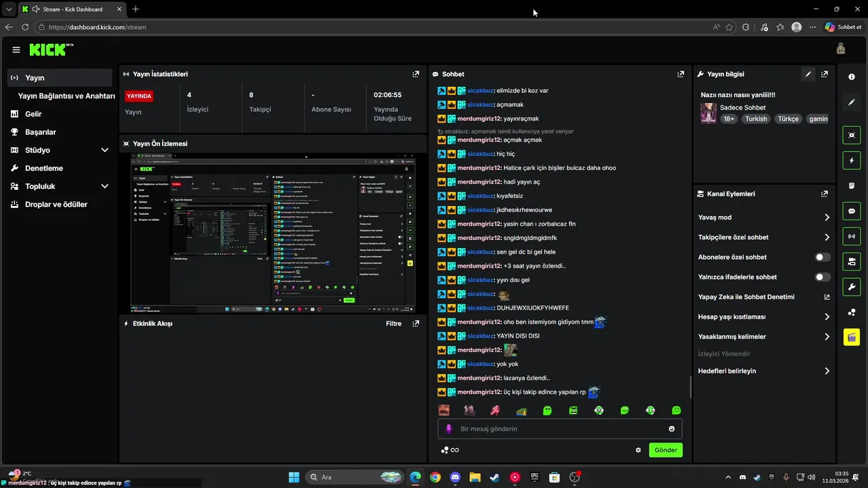The height and width of the screenshot is (488, 868).
Task: Click the Turkish tag chip
Action: tap(755, 119)
